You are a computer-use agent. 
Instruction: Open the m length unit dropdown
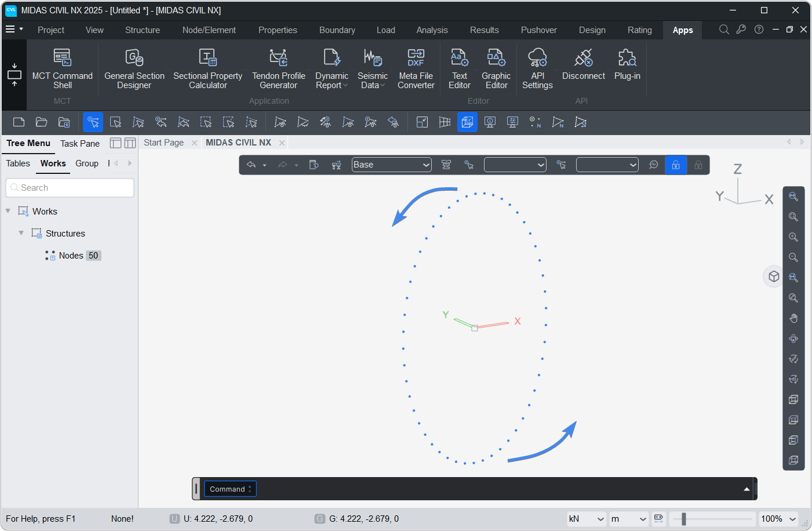[629, 519]
